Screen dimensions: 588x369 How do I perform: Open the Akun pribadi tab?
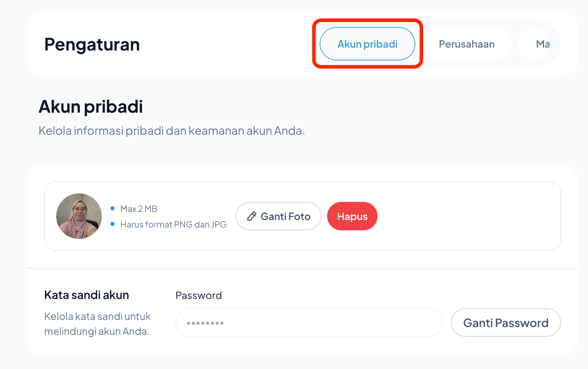(x=367, y=44)
